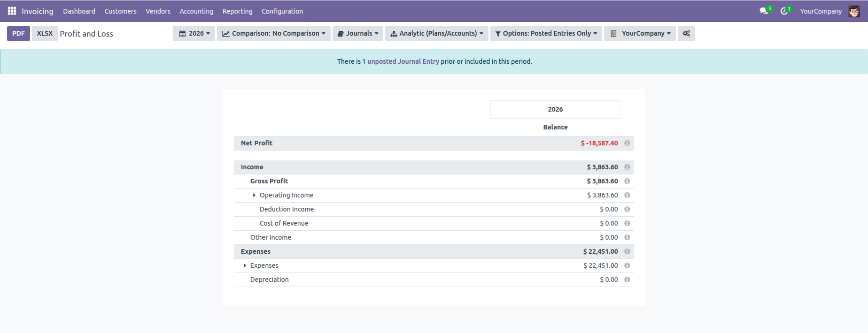Expand the Expenses sub-row arrow

(x=245, y=265)
